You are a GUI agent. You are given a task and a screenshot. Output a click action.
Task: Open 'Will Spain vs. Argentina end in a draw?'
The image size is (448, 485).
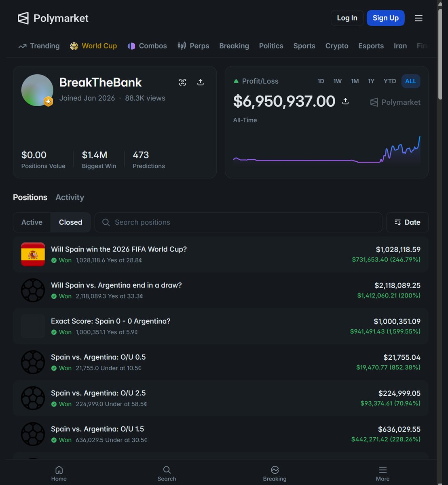116,285
